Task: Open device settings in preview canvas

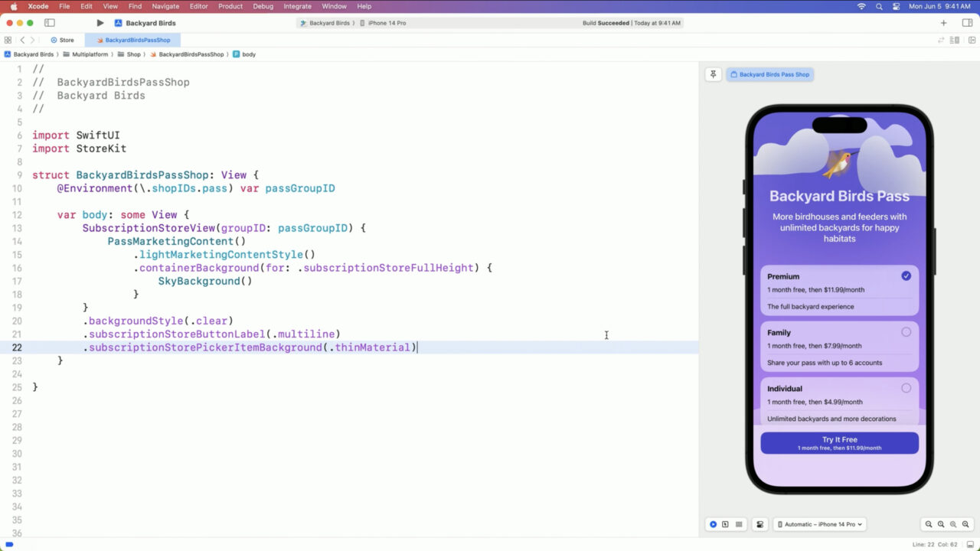Action: pyautogui.click(x=760, y=524)
